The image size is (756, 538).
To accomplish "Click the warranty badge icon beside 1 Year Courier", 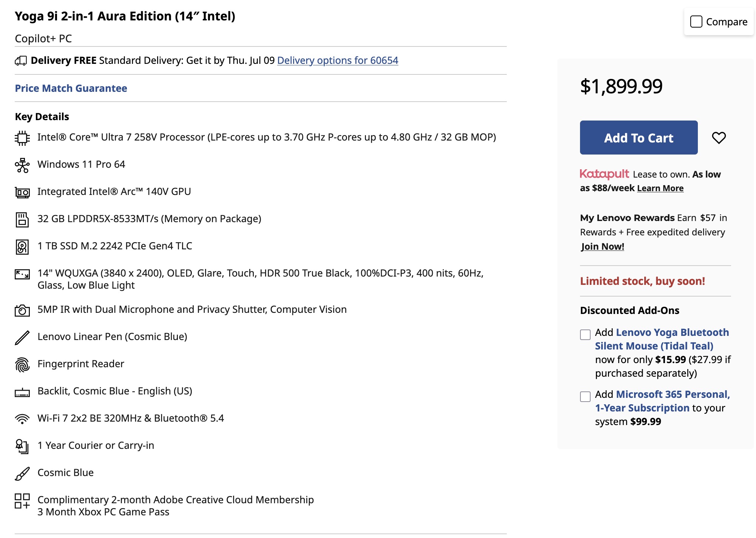I will click(22, 446).
